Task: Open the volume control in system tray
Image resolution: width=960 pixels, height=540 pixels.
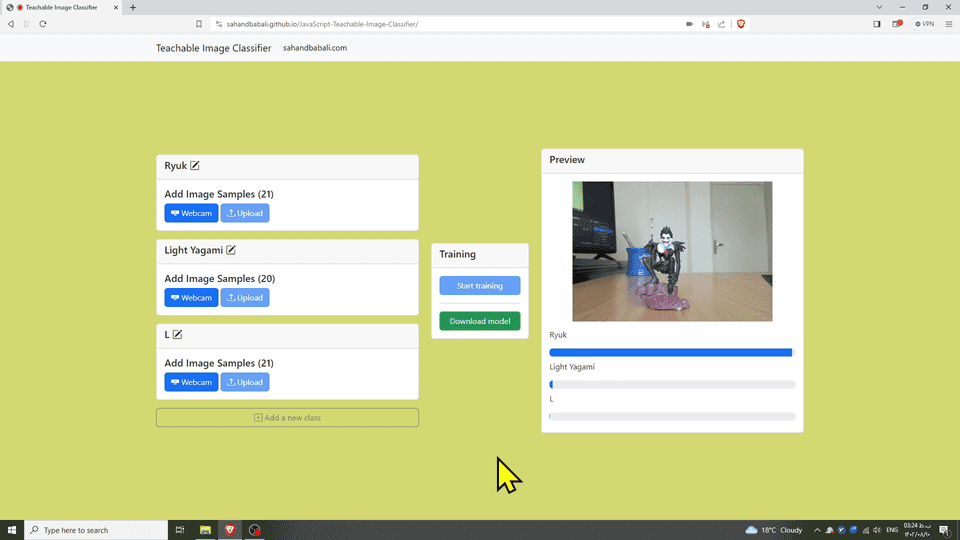Action: click(x=877, y=530)
